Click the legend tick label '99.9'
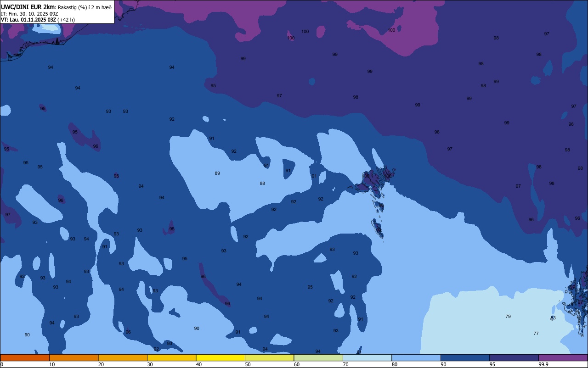Screen dimensions: 588x368 543,364
